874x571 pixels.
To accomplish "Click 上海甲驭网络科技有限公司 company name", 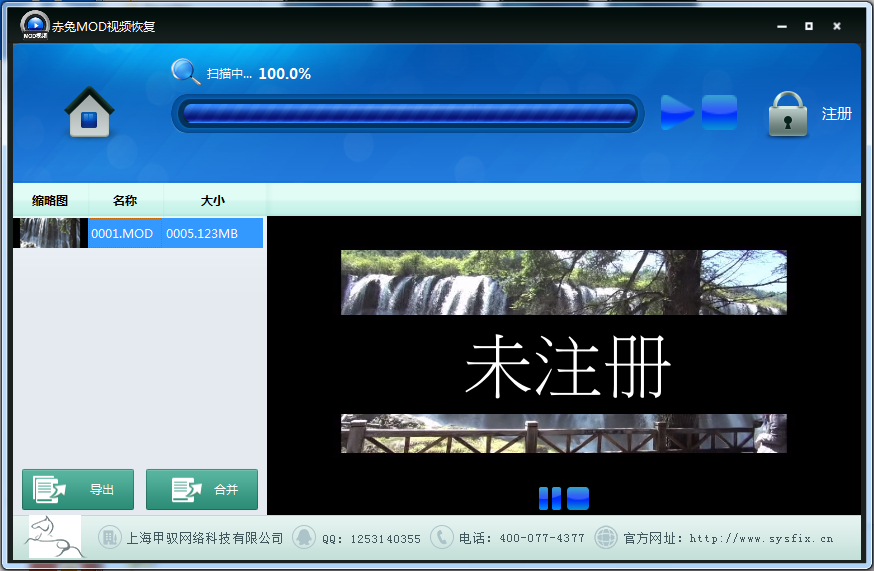I will pos(205,538).
